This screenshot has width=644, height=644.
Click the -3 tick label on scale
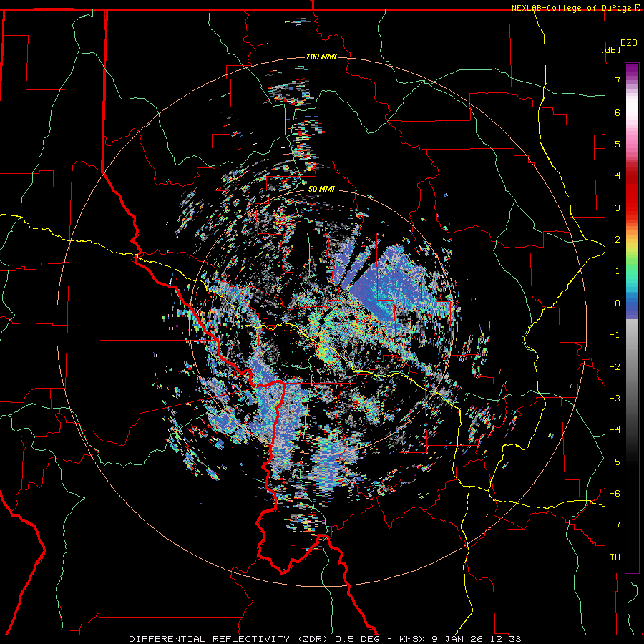615,399
